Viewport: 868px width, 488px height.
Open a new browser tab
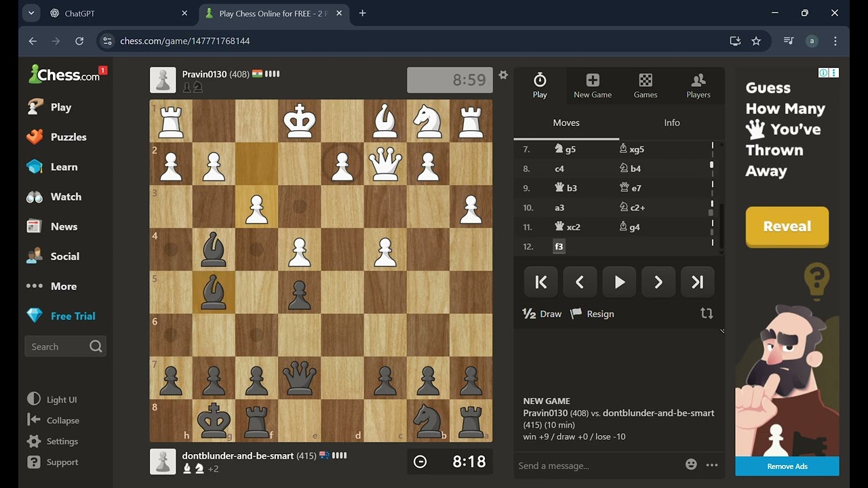[x=362, y=13]
